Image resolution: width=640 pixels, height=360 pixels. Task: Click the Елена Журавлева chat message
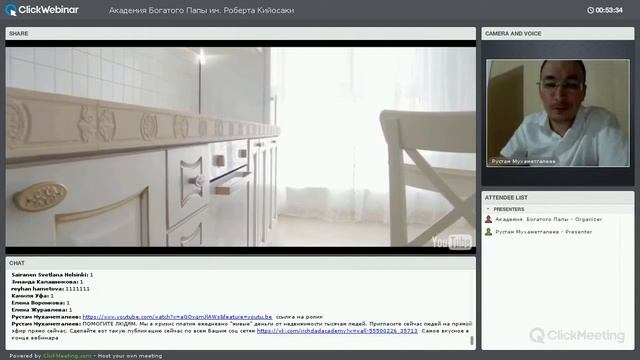42,310
